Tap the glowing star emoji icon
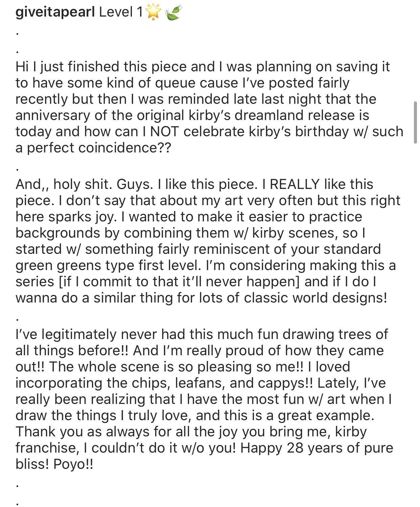 (153, 13)
